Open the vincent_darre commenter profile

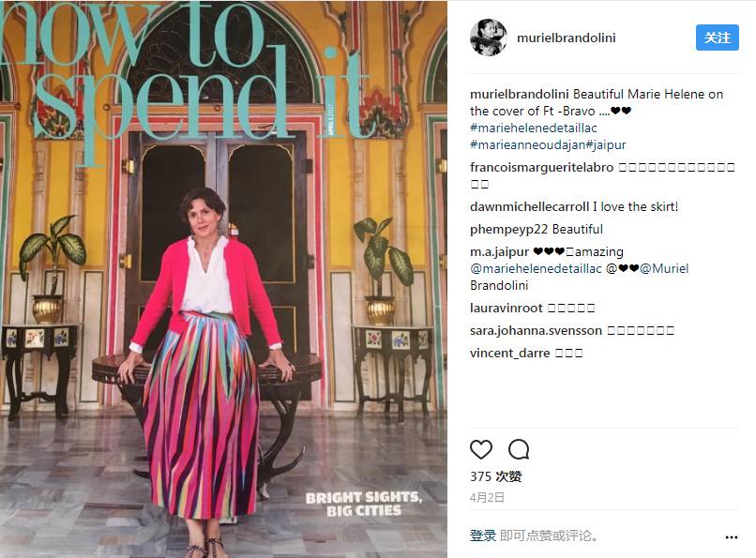[x=509, y=354]
